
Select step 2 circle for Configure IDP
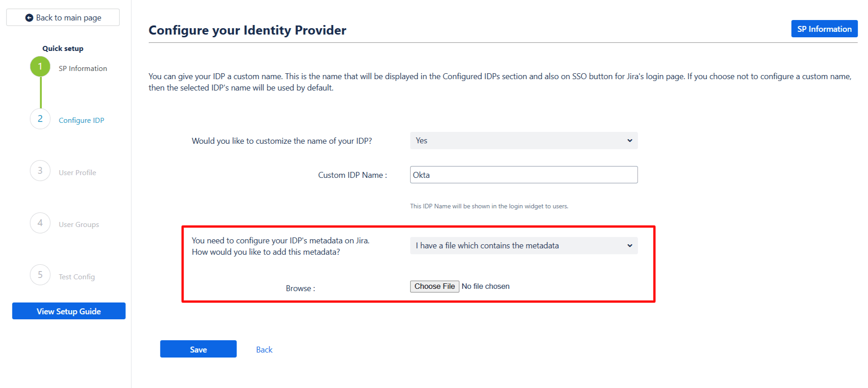click(x=40, y=119)
